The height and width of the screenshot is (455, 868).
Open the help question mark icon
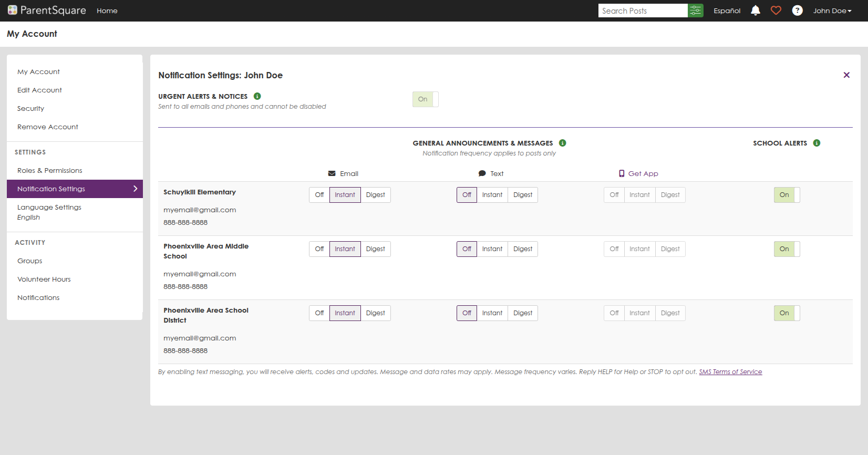[797, 11]
